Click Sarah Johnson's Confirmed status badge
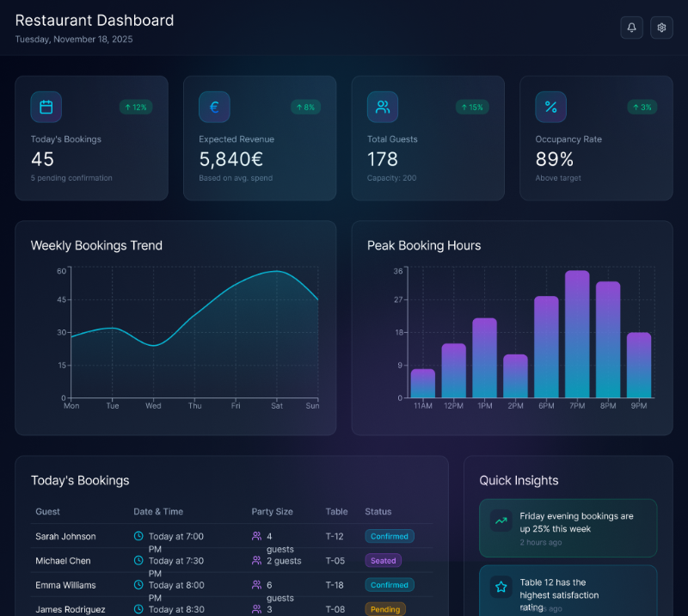This screenshot has width=688, height=616. point(390,536)
